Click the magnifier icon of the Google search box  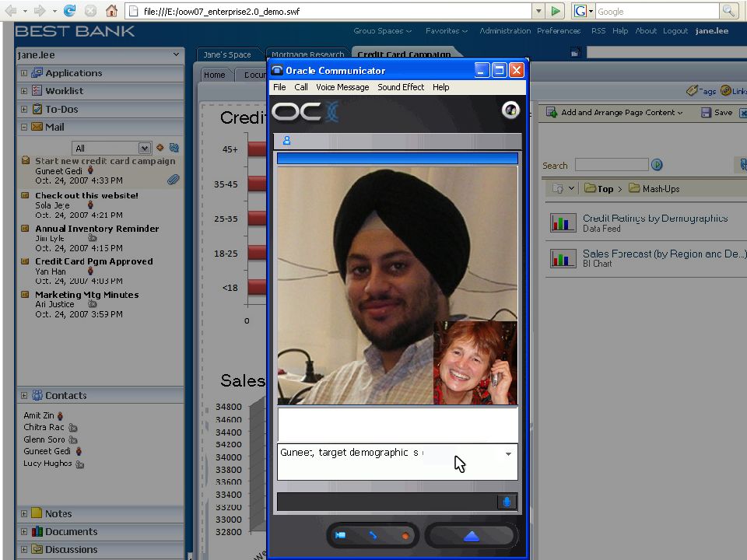[728, 11]
